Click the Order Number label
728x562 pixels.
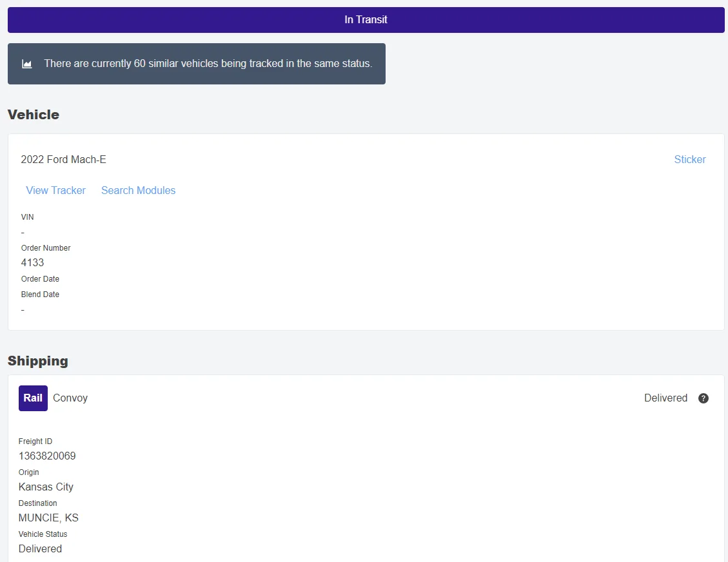point(46,248)
